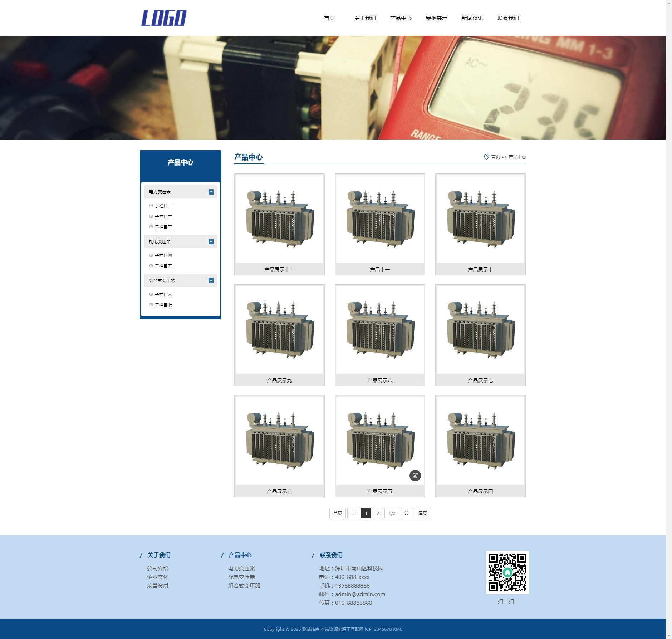The height and width of the screenshot is (639, 672).
Task: Click the bullet icon beside 子栏目六
Action: point(151,294)
